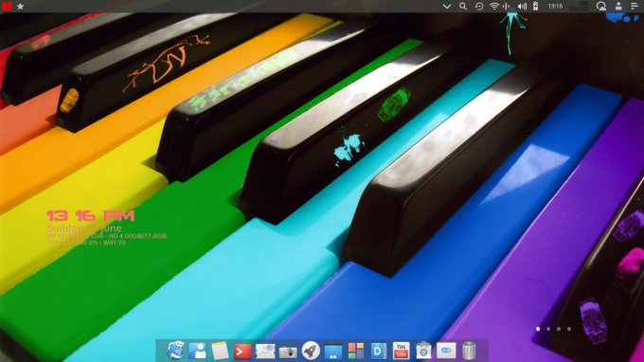Select the fourth desktop page indicator dot
This screenshot has height=362, width=644.
tap(569, 329)
